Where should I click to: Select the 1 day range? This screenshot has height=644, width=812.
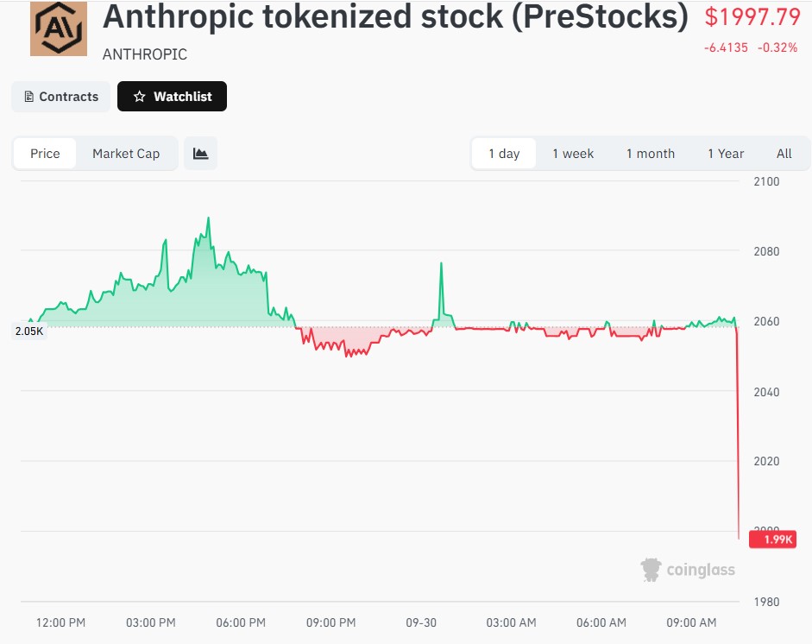click(504, 154)
